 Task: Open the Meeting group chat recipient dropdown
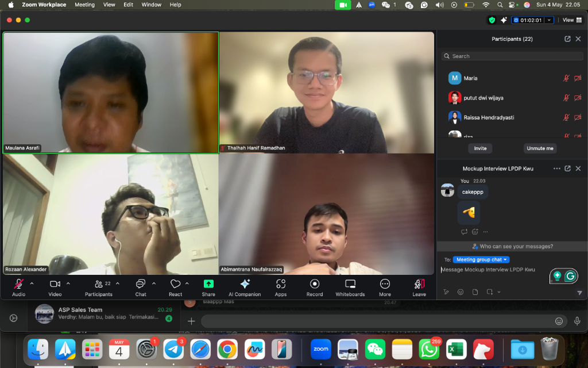point(481,259)
